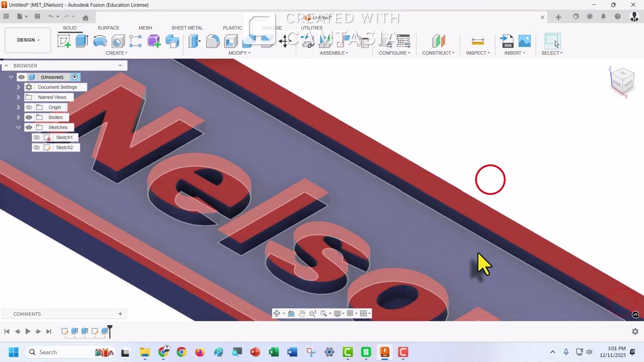Screen dimensions: 644x362
Task: Click the new design tab plus button
Action: click(558, 17)
